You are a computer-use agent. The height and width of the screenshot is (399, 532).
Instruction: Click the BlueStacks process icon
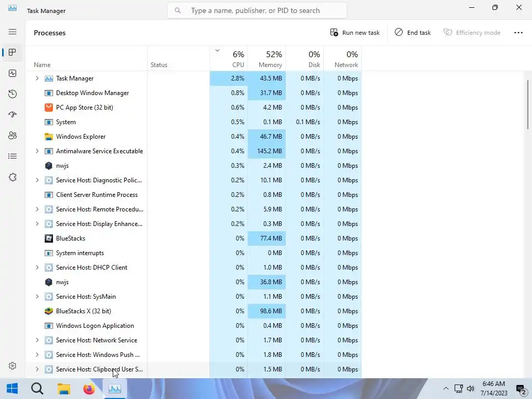click(x=49, y=238)
